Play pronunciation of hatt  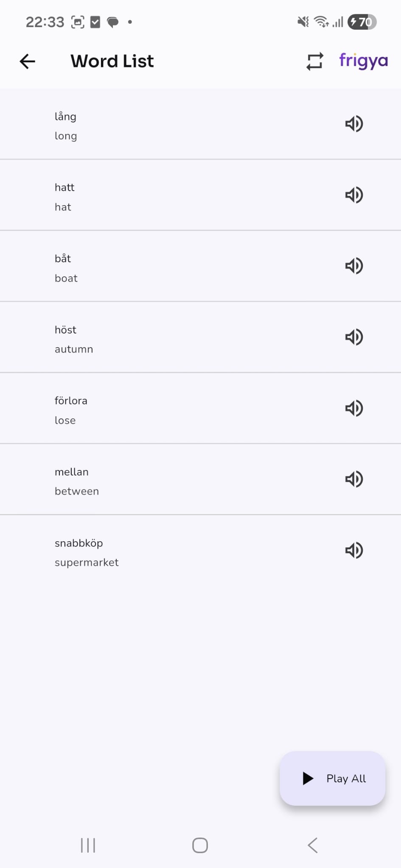(x=353, y=195)
